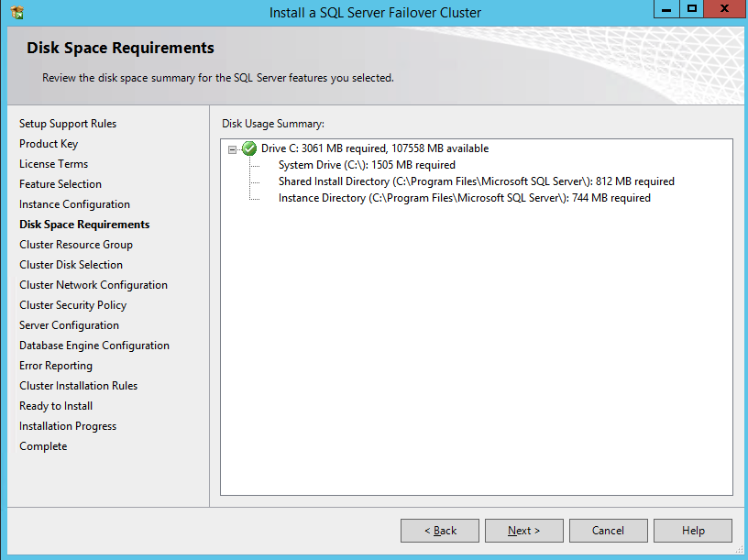Click Setup Support Rules step
The height and width of the screenshot is (560, 748).
tap(68, 124)
